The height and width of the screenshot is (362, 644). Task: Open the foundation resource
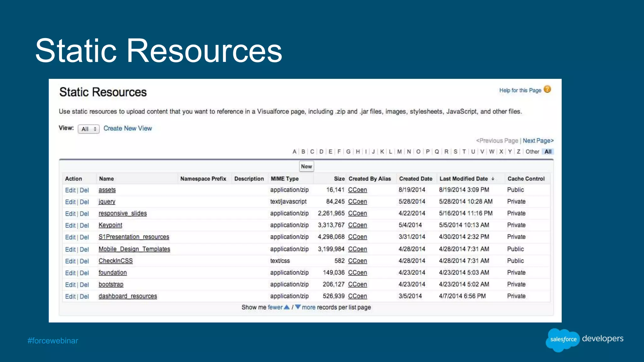pos(113,273)
